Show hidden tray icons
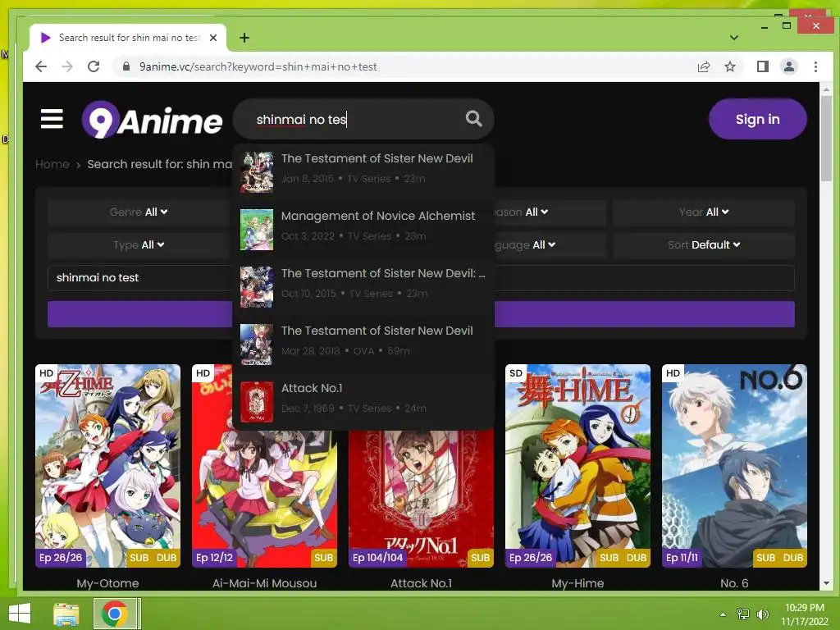The width and height of the screenshot is (840, 630). coord(724,614)
